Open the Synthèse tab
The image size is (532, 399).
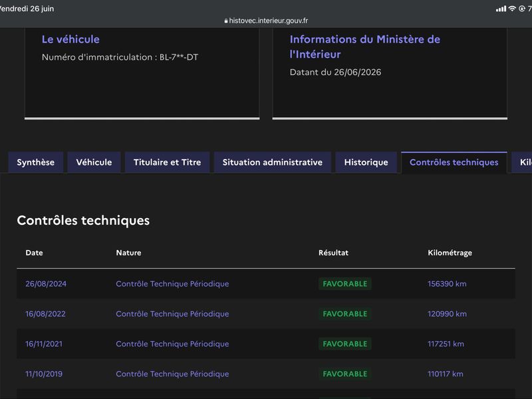pyautogui.click(x=36, y=162)
